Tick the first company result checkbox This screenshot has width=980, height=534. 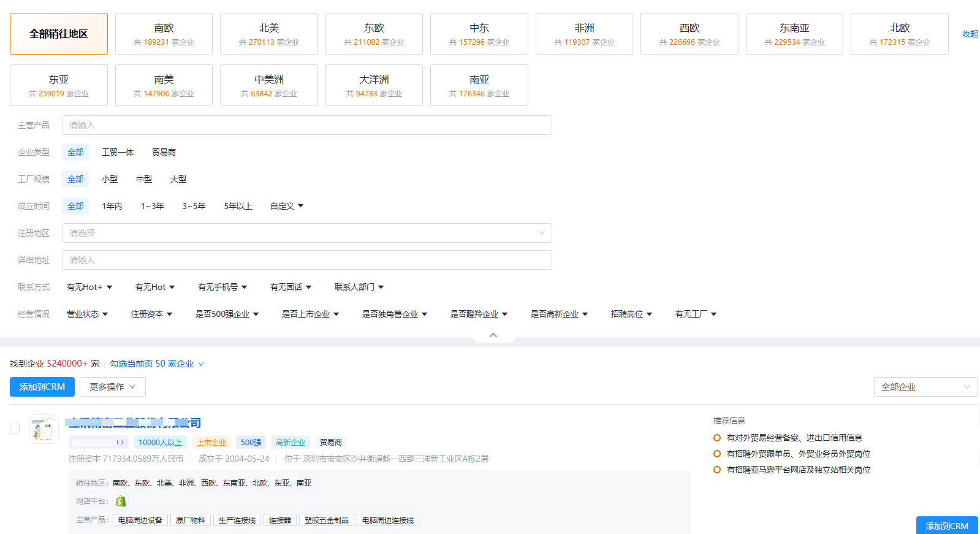click(15, 429)
